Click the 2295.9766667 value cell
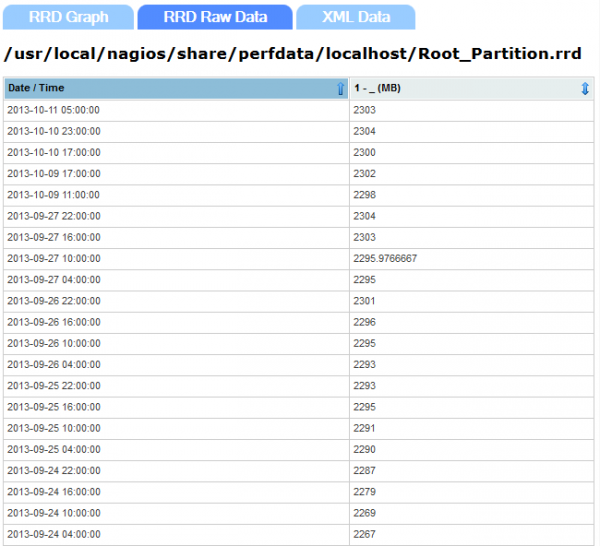600x546 pixels. 385,258
